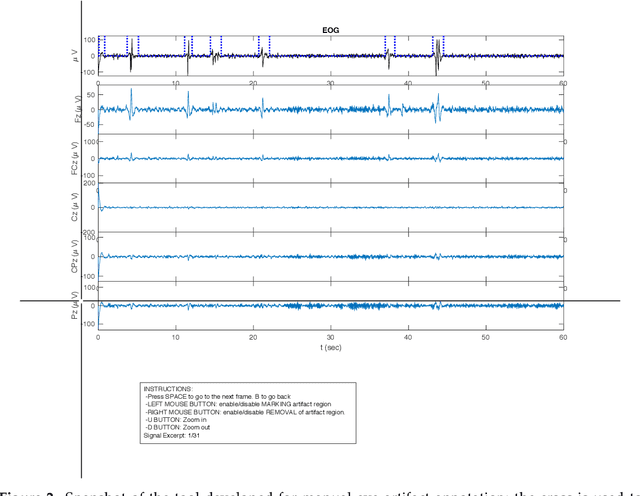This screenshot has width=640, height=496.
Task: Click the initial spike in the Cz plot
Action: point(99,200)
